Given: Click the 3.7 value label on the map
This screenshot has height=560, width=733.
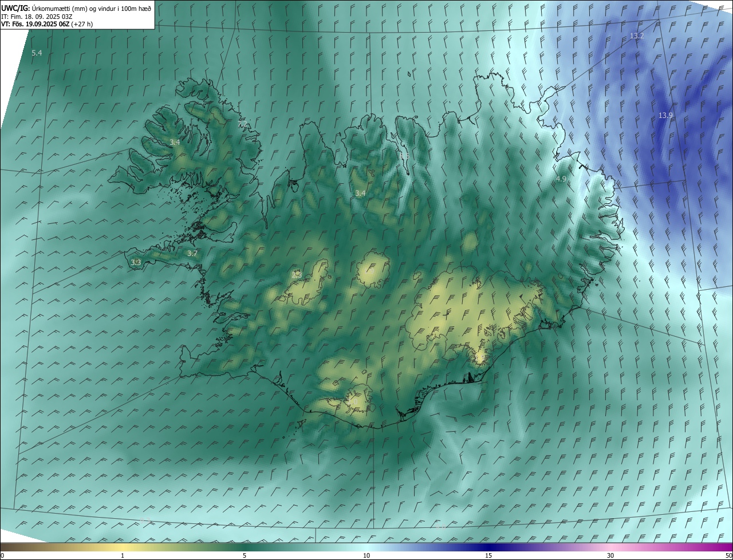Looking at the screenshot, I should (192, 253).
